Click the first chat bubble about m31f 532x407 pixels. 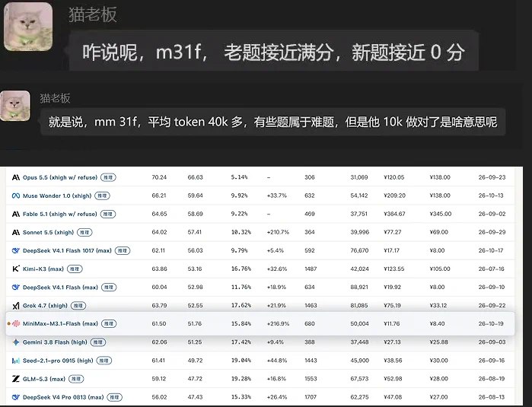click(x=273, y=52)
